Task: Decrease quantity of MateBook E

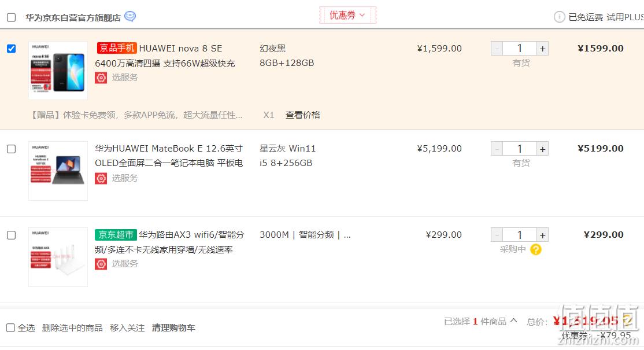Action: pos(497,149)
